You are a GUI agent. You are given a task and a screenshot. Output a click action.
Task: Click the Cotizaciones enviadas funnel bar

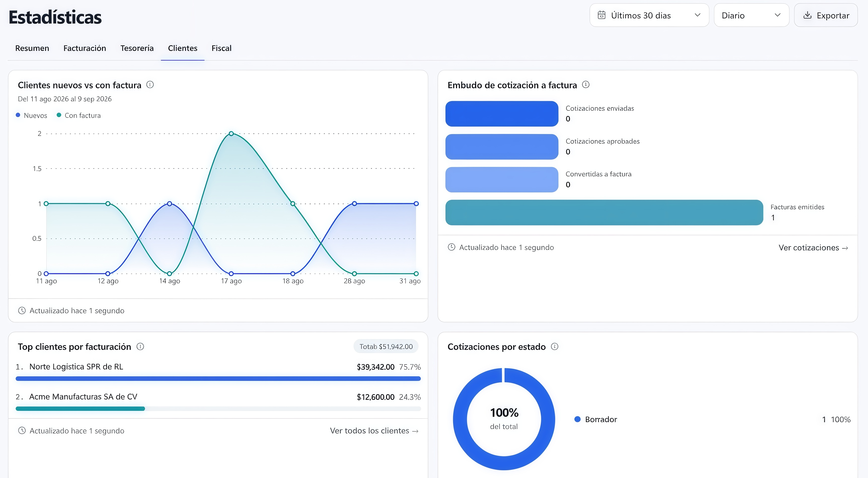tap(502, 114)
